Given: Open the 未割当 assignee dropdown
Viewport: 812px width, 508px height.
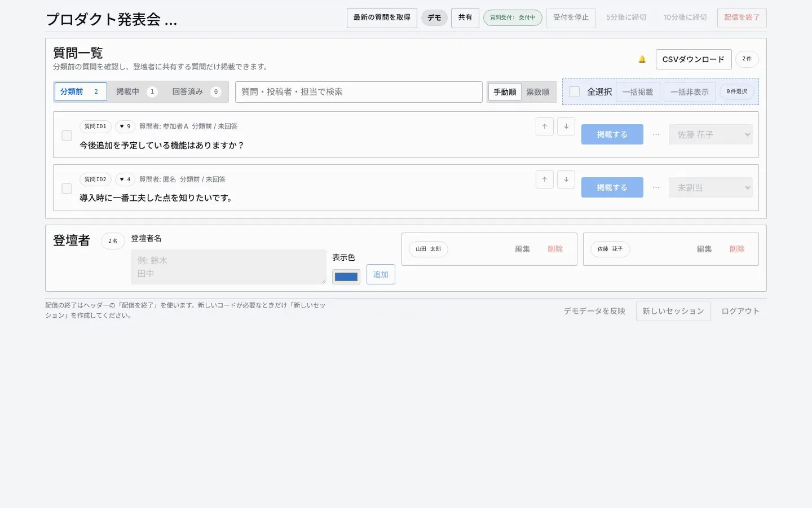Looking at the screenshot, I should click(710, 187).
